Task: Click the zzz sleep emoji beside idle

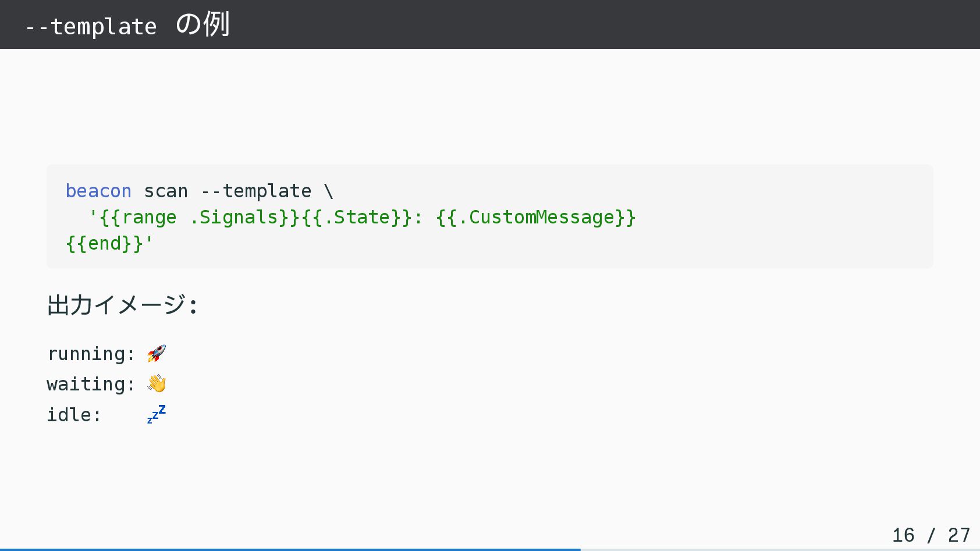Action: pyautogui.click(x=157, y=414)
